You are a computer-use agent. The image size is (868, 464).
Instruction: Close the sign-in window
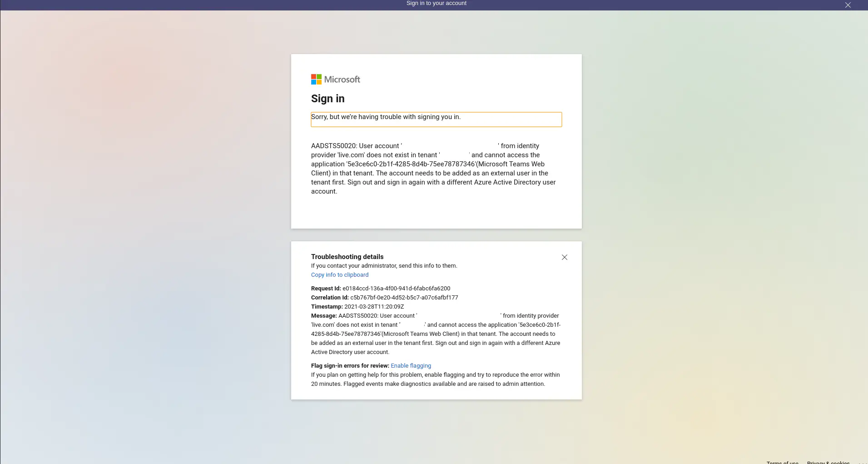(x=847, y=5)
